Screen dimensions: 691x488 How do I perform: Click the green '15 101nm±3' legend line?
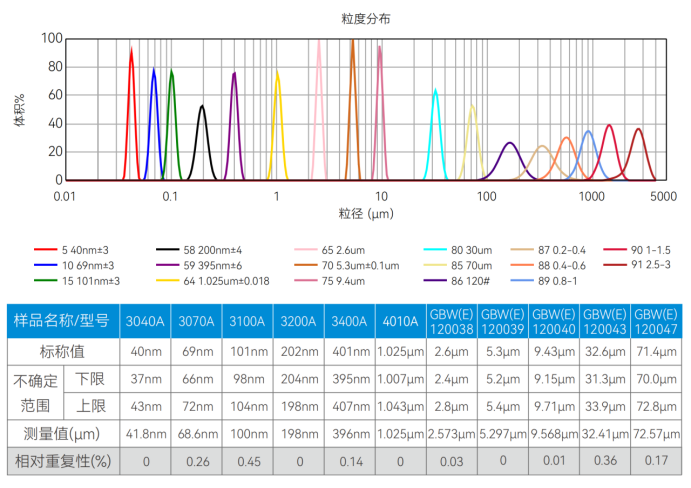click(44, 281)
